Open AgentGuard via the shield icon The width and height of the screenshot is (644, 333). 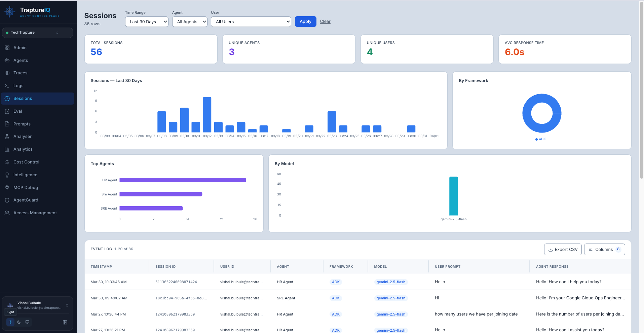click(7, 200)
